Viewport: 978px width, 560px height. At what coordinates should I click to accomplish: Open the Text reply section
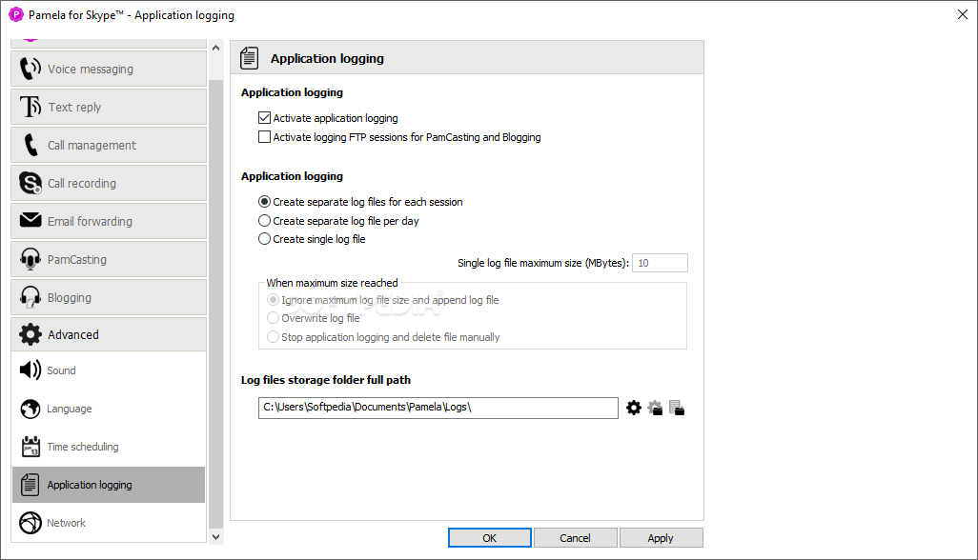tap(109, 107)
